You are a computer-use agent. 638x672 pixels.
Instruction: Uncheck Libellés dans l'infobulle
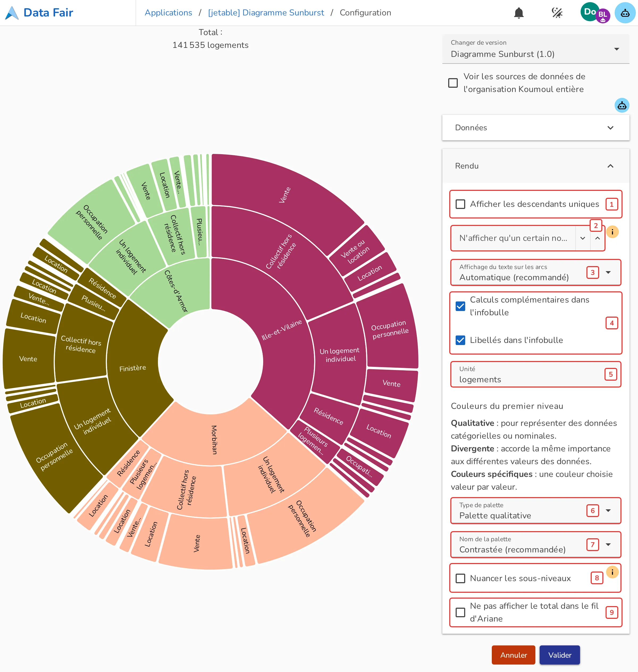(460, 340)
